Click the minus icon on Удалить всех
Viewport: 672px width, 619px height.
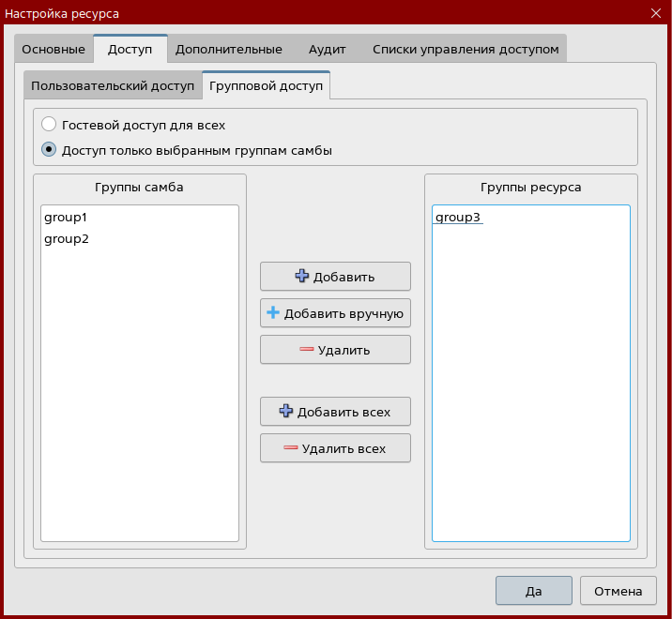point(291,448)
